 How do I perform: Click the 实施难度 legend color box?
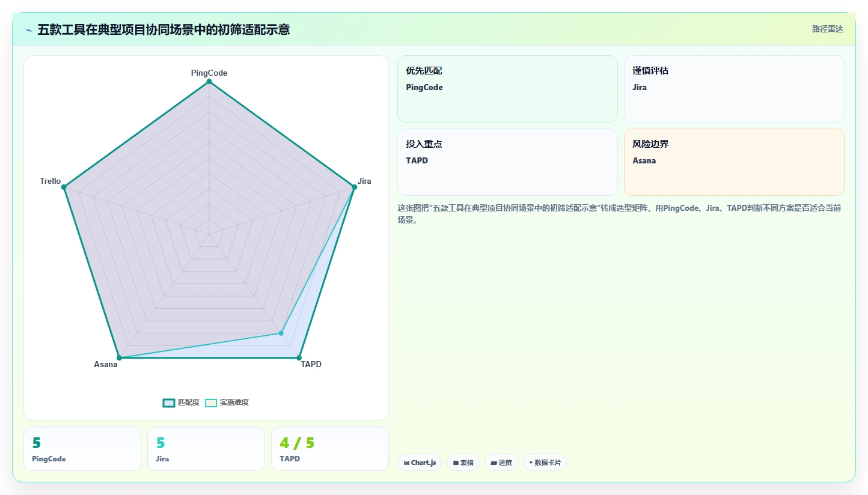point(211,402)
